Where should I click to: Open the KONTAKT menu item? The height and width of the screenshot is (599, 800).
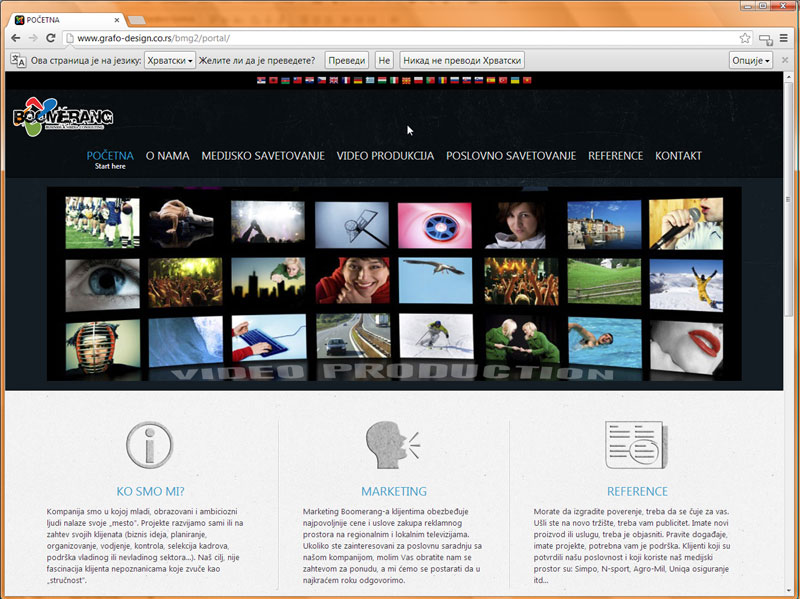pos(678,156)
